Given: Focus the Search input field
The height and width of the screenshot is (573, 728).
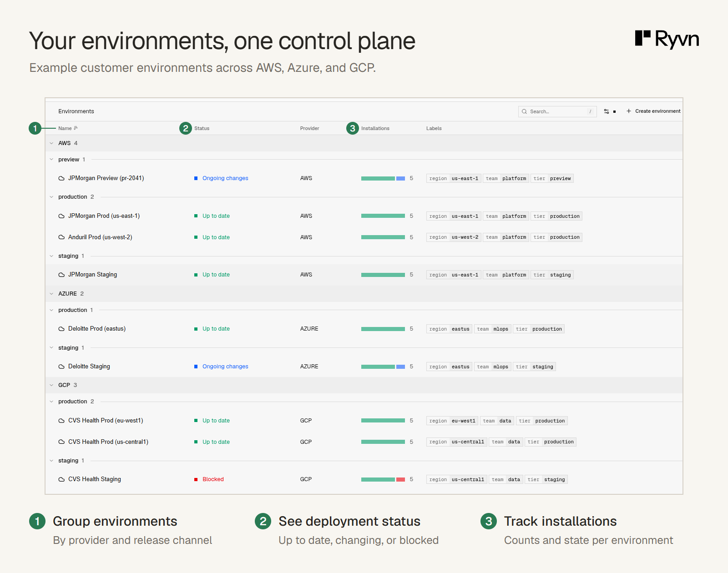Looking at the screenshot, I should [557, 111].
